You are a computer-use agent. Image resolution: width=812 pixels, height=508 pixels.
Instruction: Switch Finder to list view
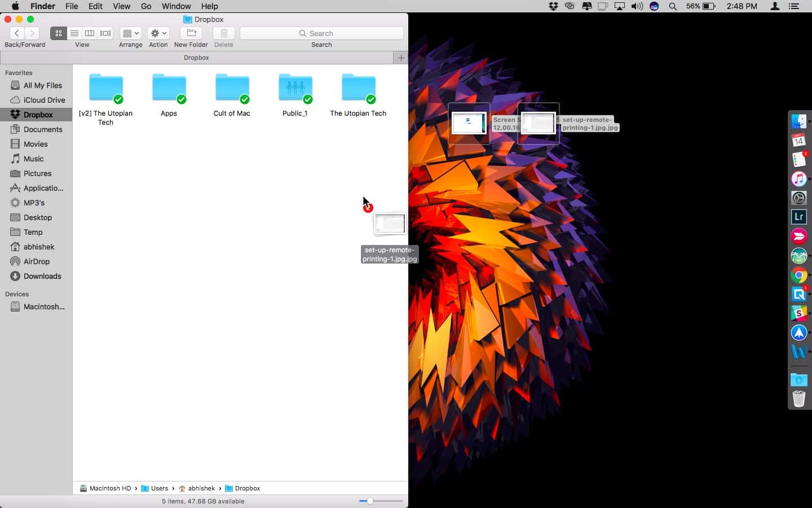click(74, 33)
